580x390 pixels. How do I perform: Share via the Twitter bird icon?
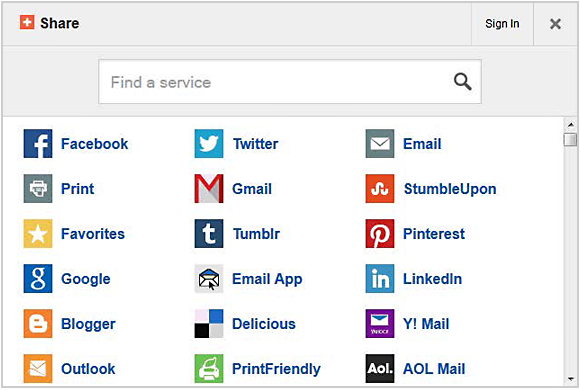point(209,144)
